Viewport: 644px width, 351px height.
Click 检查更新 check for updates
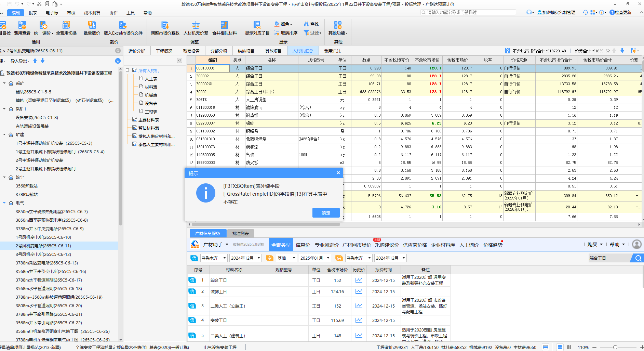620,12
